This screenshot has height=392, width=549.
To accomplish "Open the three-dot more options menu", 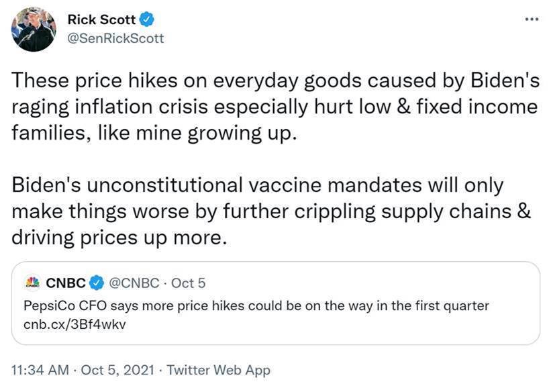I will [532, 19].
